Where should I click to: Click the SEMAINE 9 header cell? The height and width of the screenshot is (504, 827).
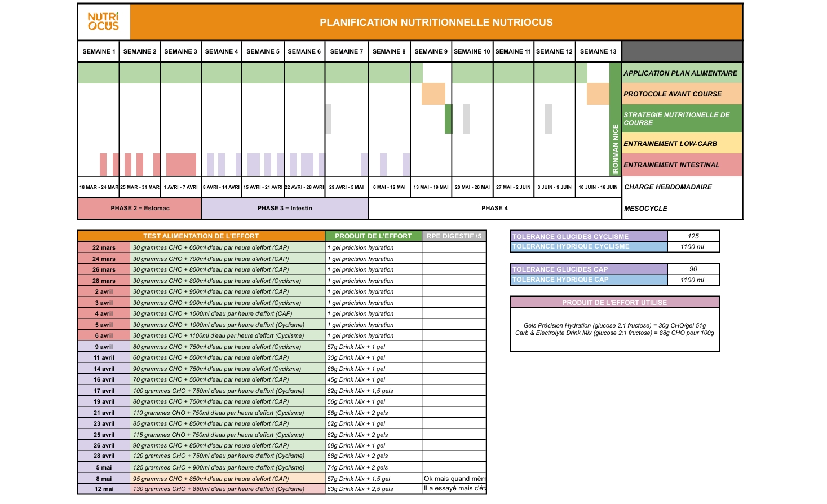click(x=431, y=51)
